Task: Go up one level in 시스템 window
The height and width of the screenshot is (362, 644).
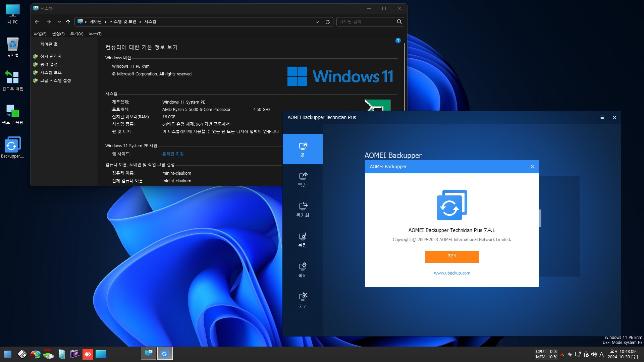Action: click(68, 22)
